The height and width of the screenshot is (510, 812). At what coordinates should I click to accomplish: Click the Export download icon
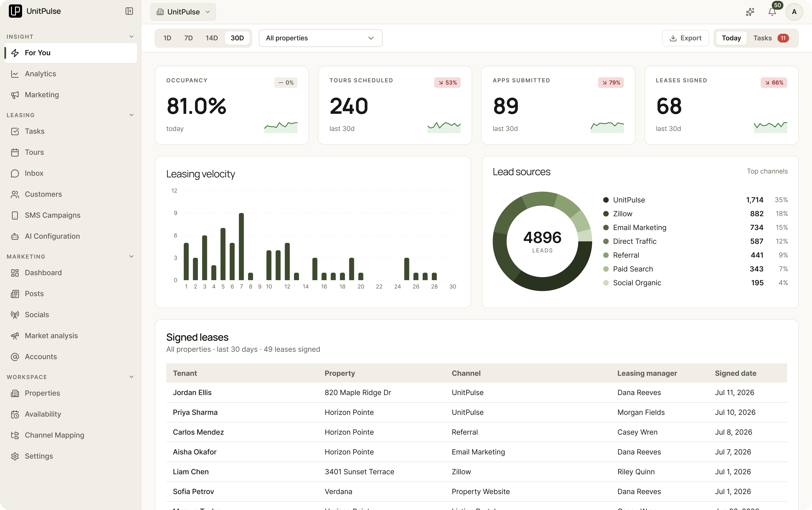pos(673,38)
